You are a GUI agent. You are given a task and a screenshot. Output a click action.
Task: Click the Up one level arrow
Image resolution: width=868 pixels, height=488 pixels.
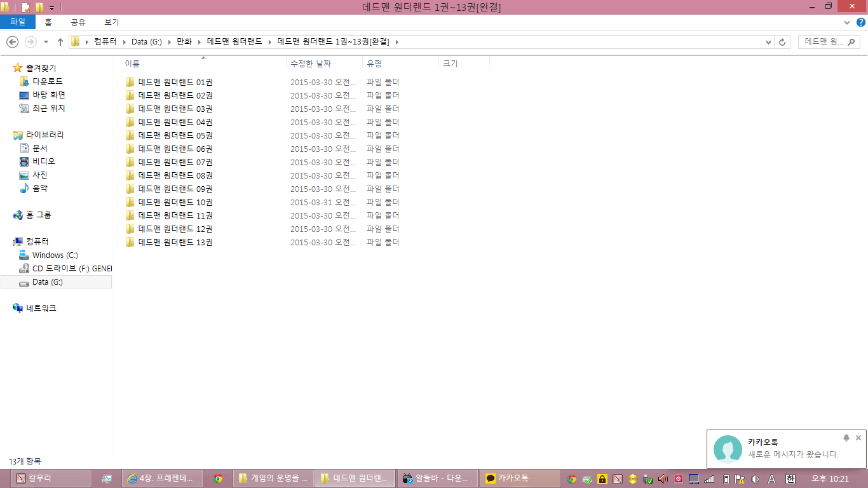pyautogui.click(x=60, y=42)
